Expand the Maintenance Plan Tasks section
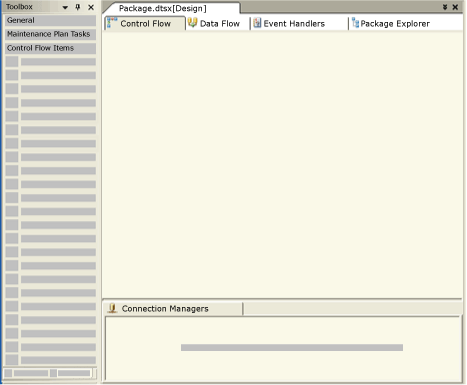The height and width of the screenshot is (385, 467). [50, 34]
